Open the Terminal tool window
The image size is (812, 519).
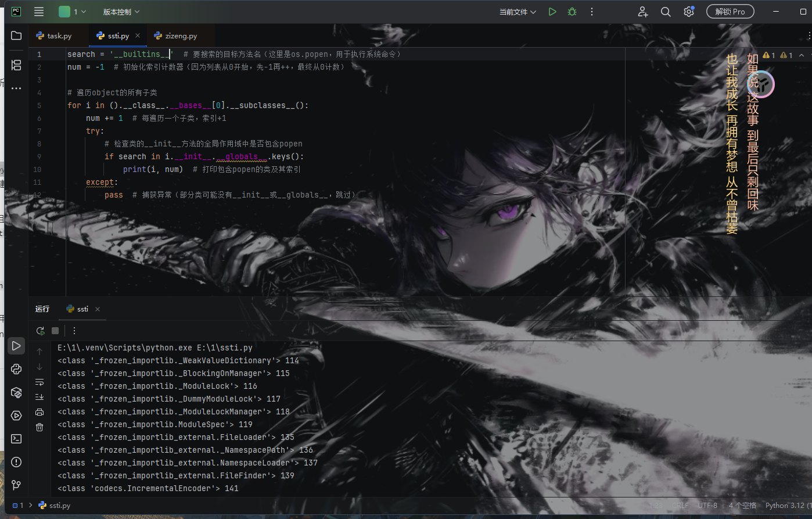[x=16, y=439]
